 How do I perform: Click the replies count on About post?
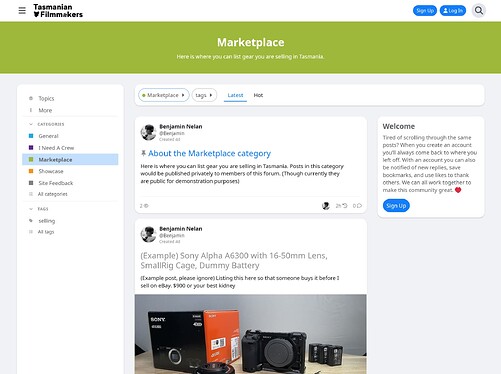(357, 206)
